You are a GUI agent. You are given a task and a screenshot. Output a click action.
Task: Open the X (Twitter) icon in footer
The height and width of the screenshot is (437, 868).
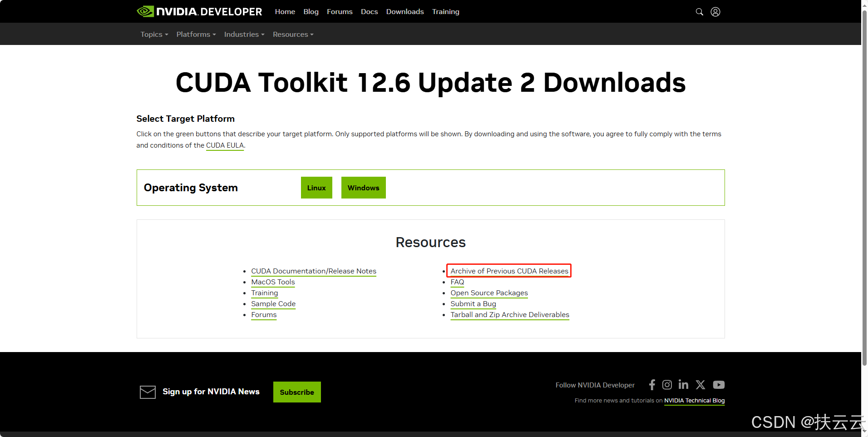click(x=700, y=385)
